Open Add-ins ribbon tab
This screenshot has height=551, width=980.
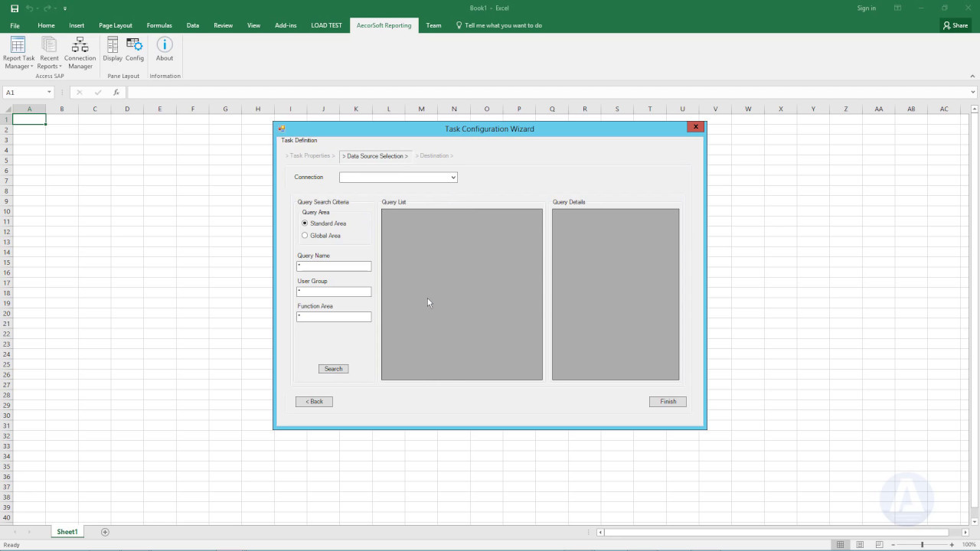click(x=286, y=25)
